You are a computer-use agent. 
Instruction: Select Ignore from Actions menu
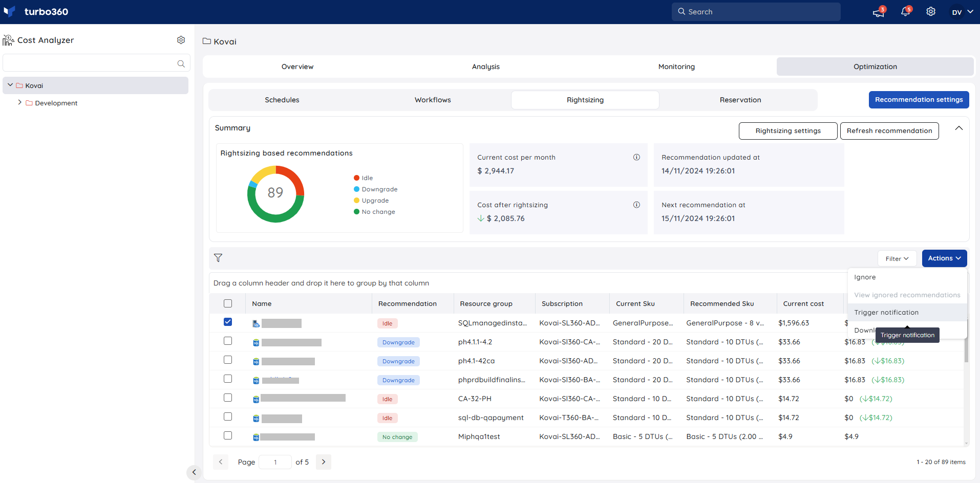click(907, 277)
